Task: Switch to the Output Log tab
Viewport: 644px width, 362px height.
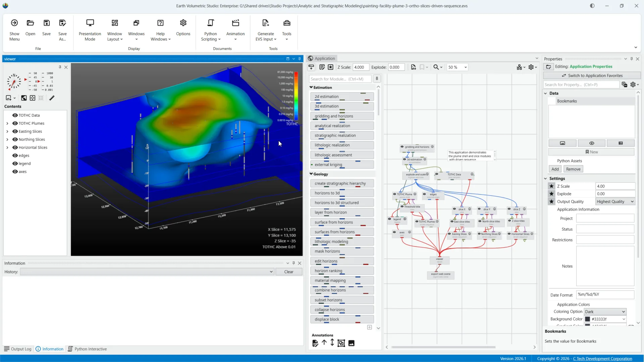Action: pyautogui.click(x=18, y=349)
